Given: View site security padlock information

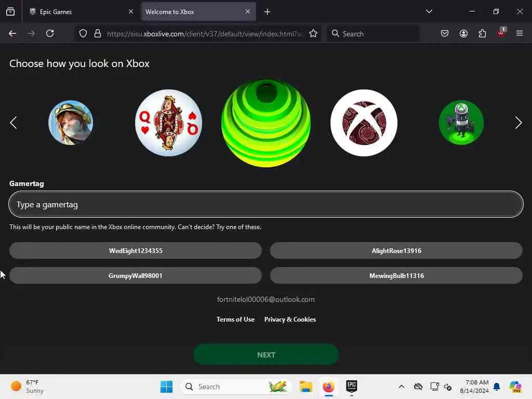Looking at the screenshot, I should (98, 33).
